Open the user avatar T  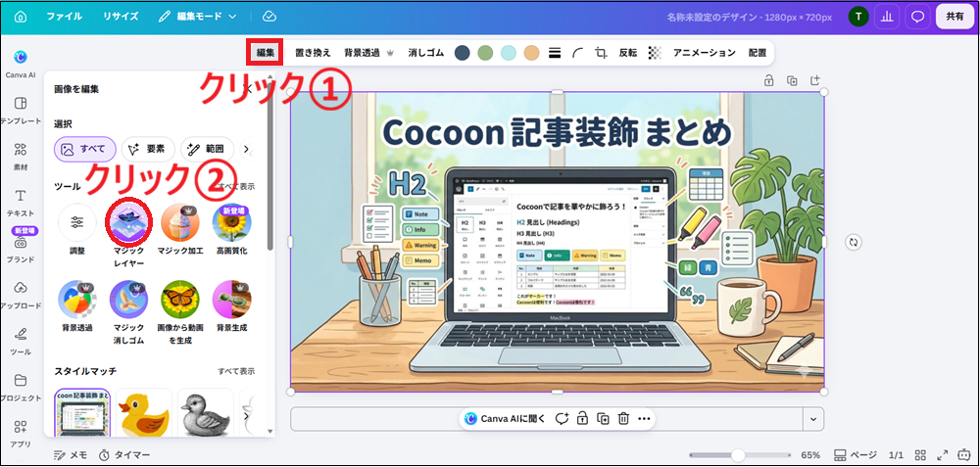[858, 17]
